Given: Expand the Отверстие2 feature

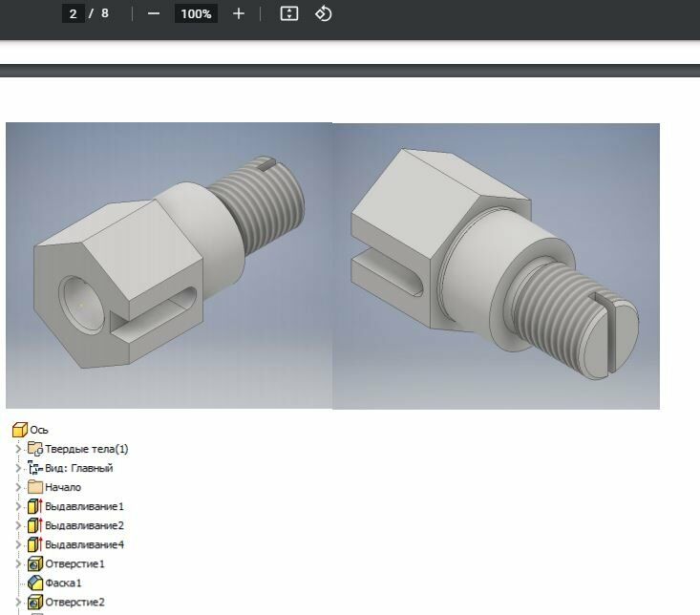Looking at the screenshot, I should point(18,602).
